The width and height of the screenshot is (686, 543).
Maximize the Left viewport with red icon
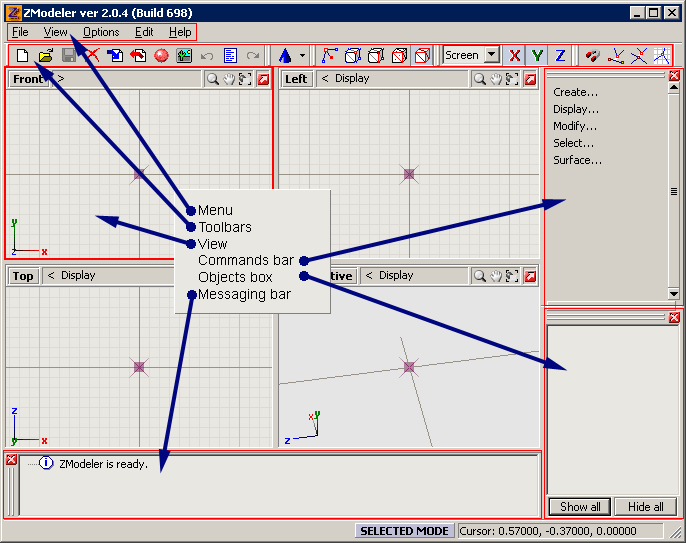(530, 79)
